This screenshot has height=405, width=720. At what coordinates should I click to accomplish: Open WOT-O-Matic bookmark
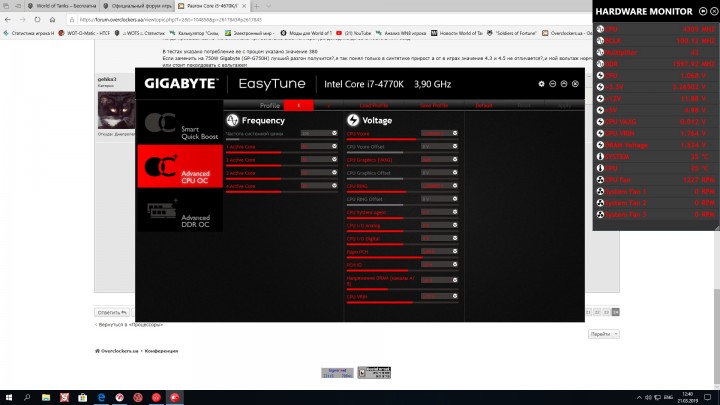coord(84,33)
